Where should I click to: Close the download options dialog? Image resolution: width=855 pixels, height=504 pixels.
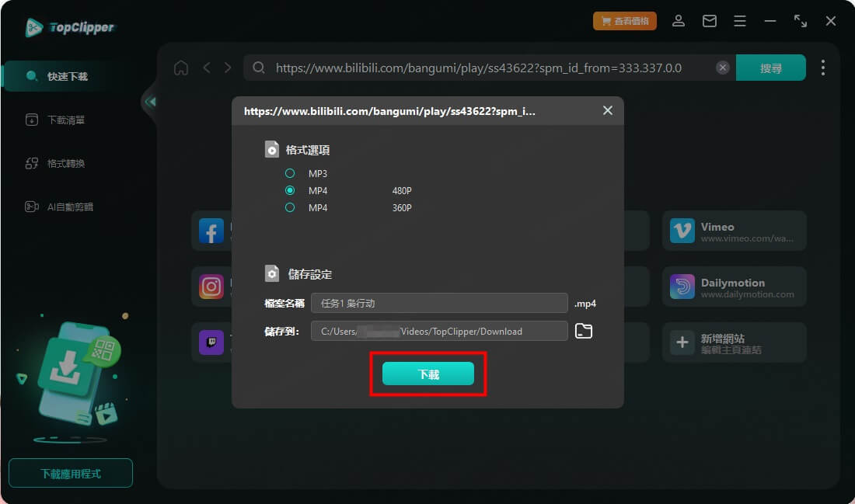point(608,111)
